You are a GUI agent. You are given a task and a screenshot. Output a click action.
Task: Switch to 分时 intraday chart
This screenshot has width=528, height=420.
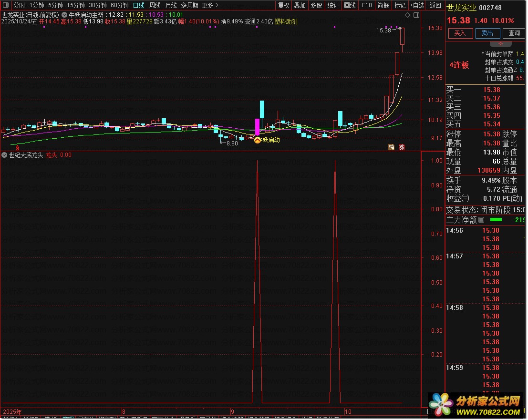click(19, 5)
